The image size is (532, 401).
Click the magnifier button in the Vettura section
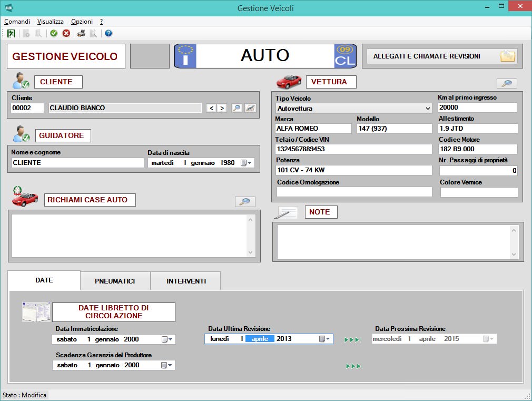(507, 84)
